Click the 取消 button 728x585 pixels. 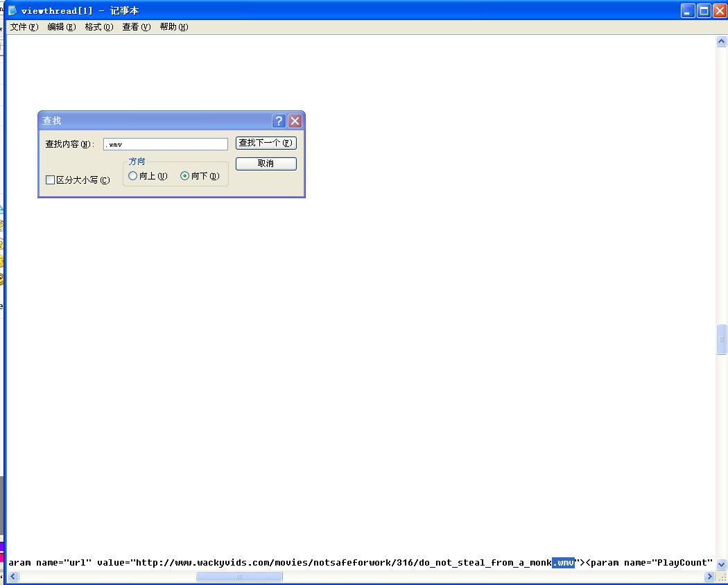tap(266, 164)
